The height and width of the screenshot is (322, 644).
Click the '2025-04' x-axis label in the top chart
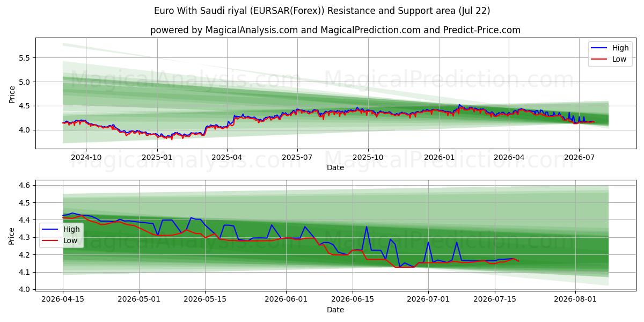coord(227,158)
